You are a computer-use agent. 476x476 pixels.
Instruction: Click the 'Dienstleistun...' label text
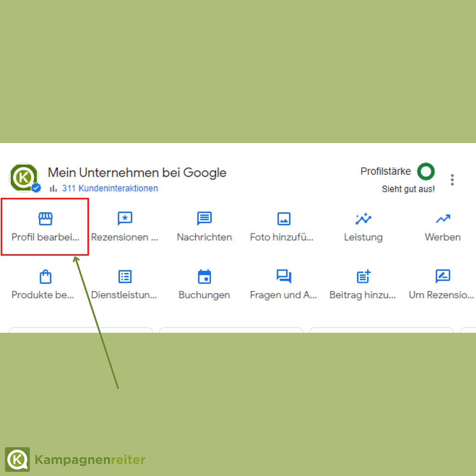[124, 295]
